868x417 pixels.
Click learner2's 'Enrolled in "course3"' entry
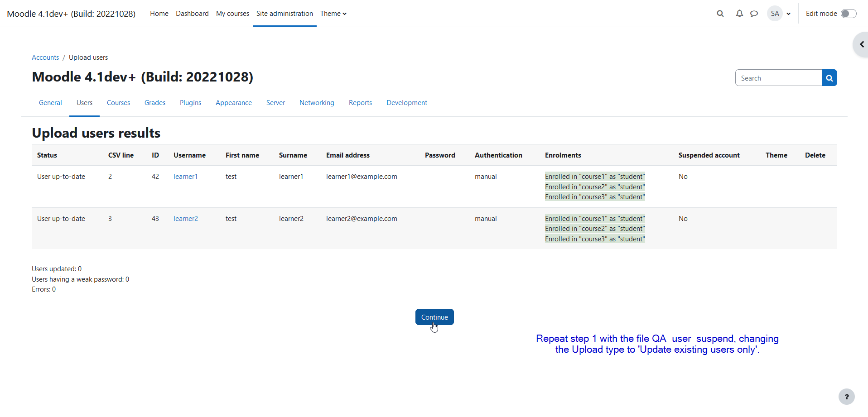(x=595, y=239)
